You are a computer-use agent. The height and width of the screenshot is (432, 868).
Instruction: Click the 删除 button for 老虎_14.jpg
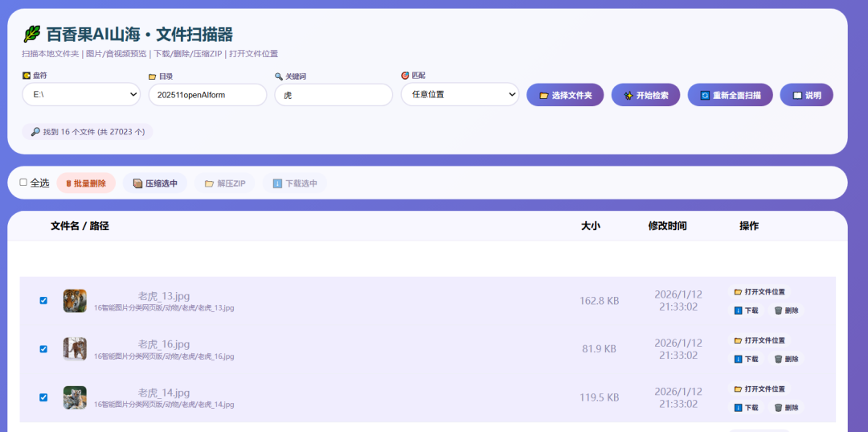pyautogui.click(x=786, y=408)
